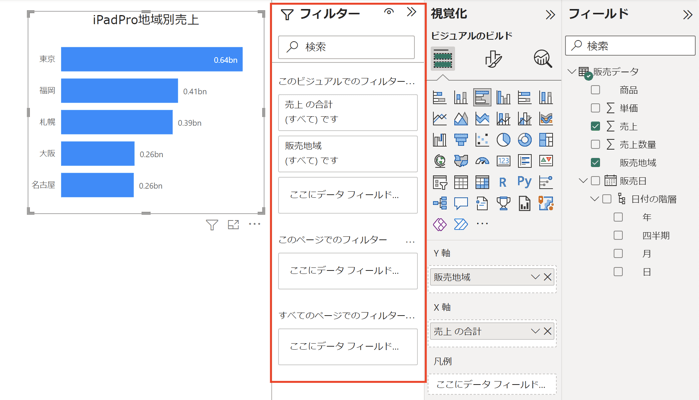This screenshot has height=400, width=699.
Task: Pick the line and stacked column chart
Action: coord(503,119)
